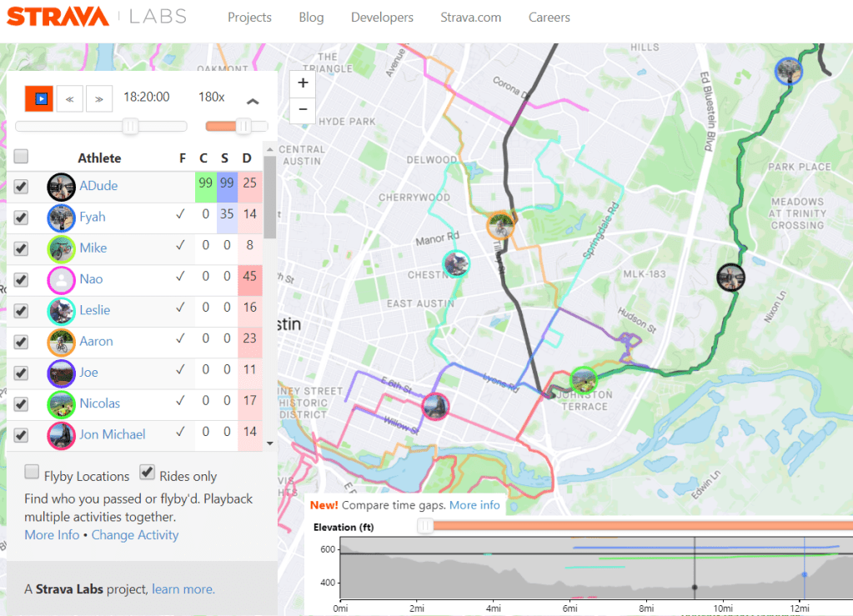Click the rewind double-arrow button
Screen dimensions: 853x616
point(69,98)
